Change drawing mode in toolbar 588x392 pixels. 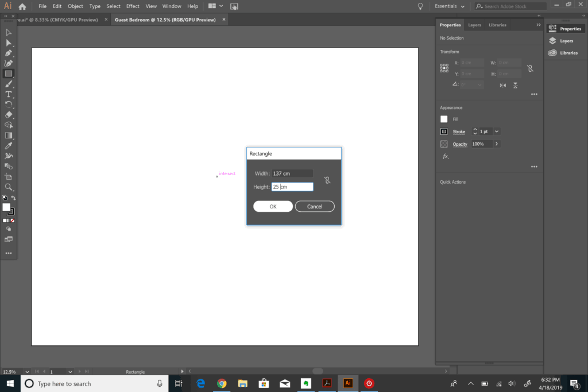pyautogui.click(x=8, y=229)
